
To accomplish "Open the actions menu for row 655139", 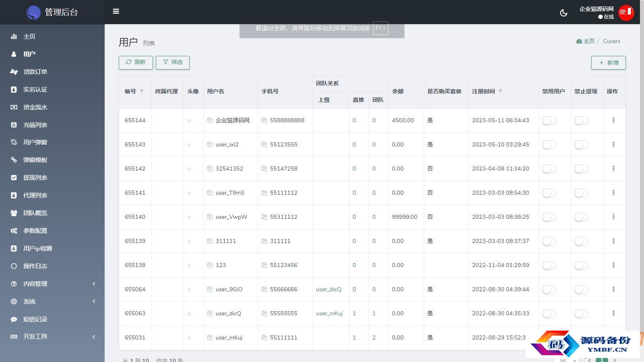I will (x=613, y=241).
